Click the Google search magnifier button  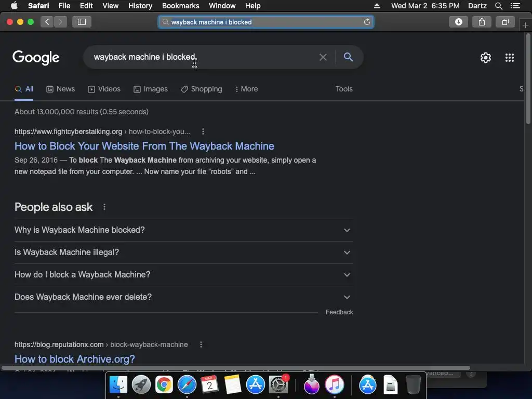click(348, 57)
